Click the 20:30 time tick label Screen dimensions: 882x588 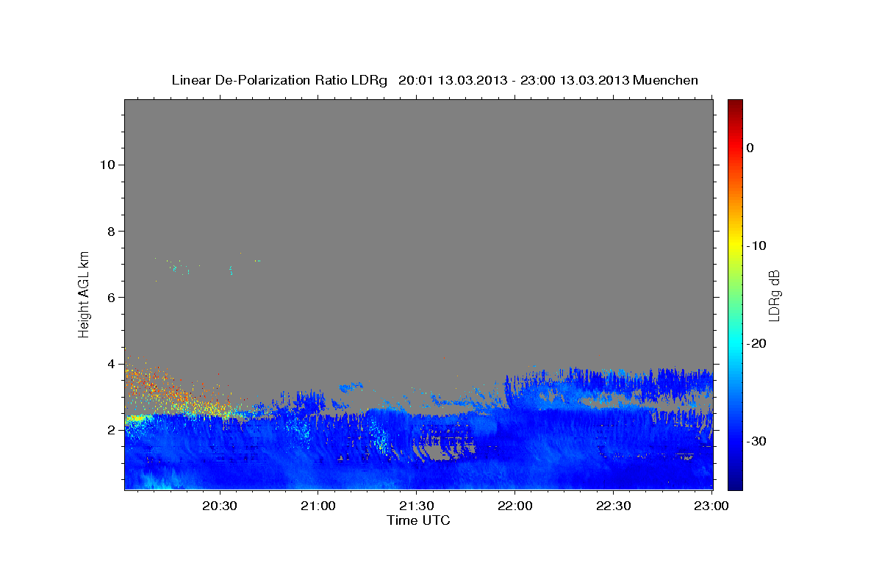pyautogui.click(x=220, y=506)
